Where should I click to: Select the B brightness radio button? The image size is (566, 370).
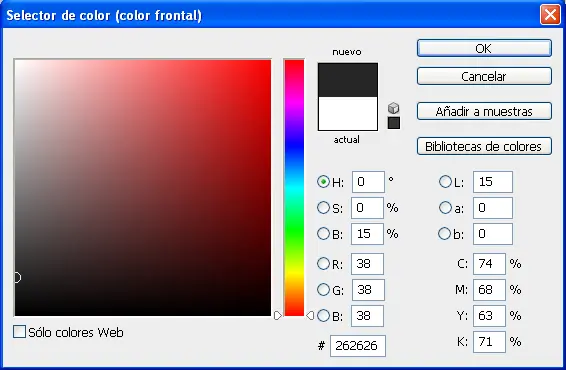coord(323,234)
